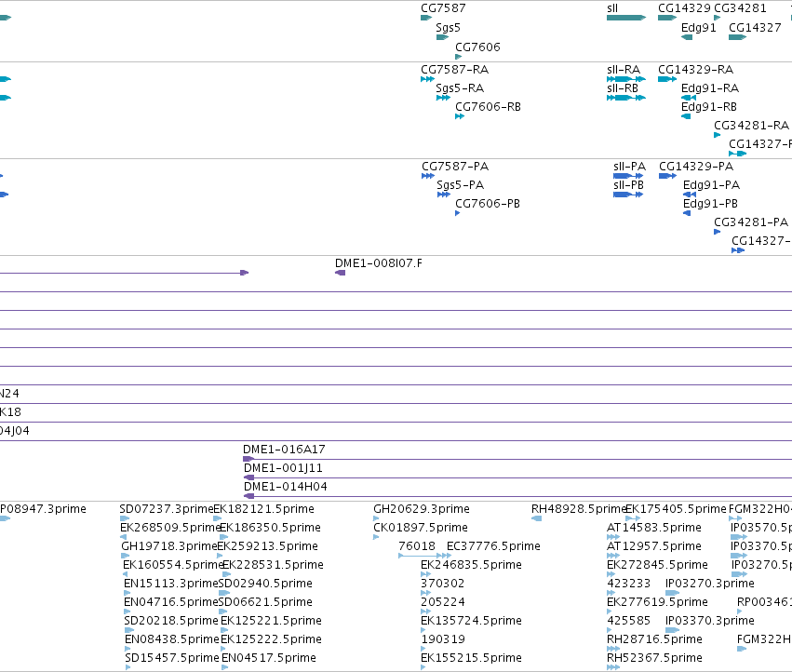The image size is (792, 672).
Task: Select protein CG7587-PA
Action: click(x=455, y=167)
